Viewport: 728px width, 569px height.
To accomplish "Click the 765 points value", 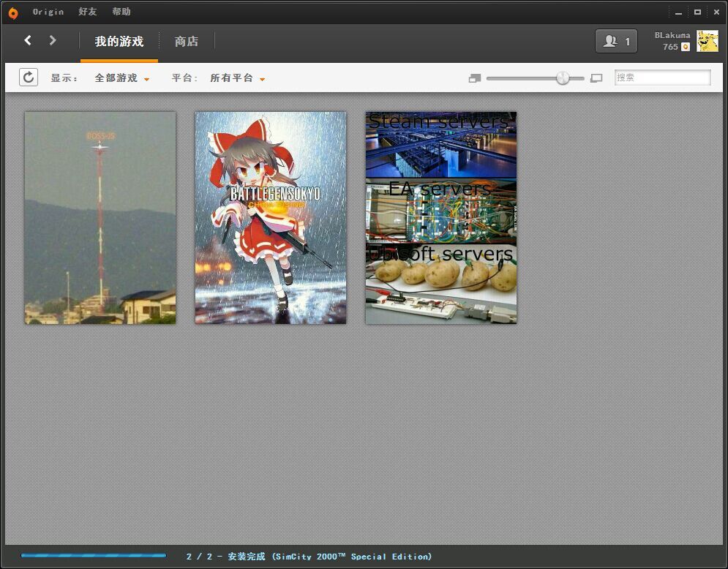I will [670, 47].
